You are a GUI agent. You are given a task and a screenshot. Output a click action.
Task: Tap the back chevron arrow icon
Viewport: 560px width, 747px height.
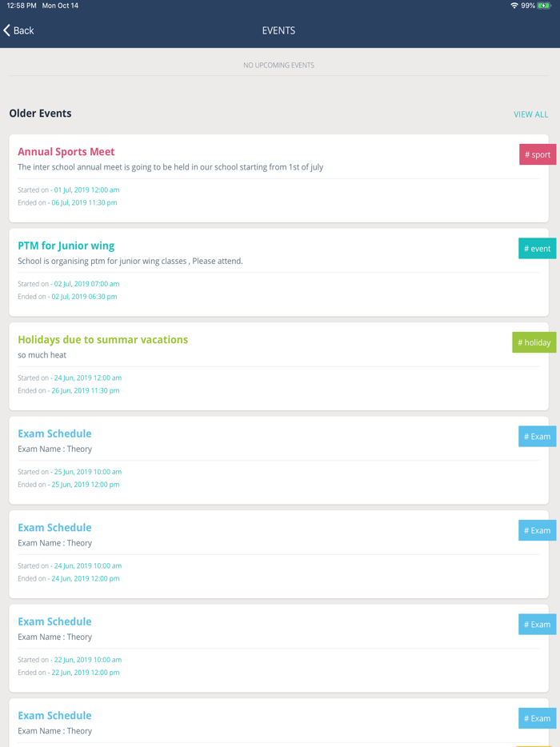point(8,30)
